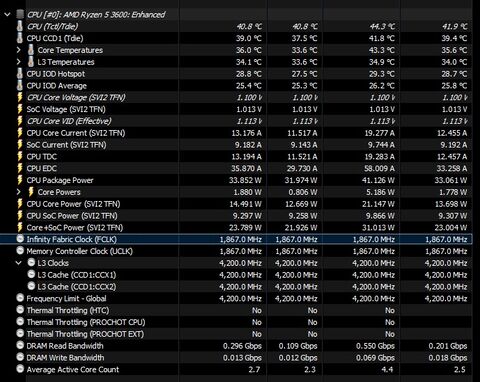480x382 pixels.
Task: Expand the L3 Temperatures group
Action: click(x=19, y=62)
